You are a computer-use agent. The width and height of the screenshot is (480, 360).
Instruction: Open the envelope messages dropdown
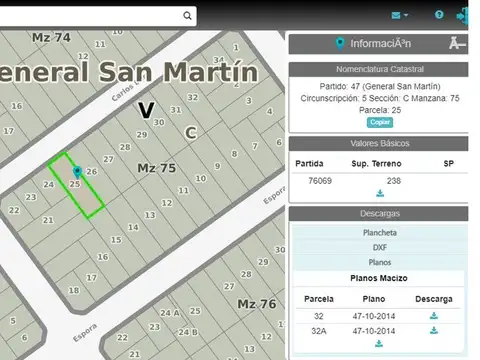click(399, 15)
